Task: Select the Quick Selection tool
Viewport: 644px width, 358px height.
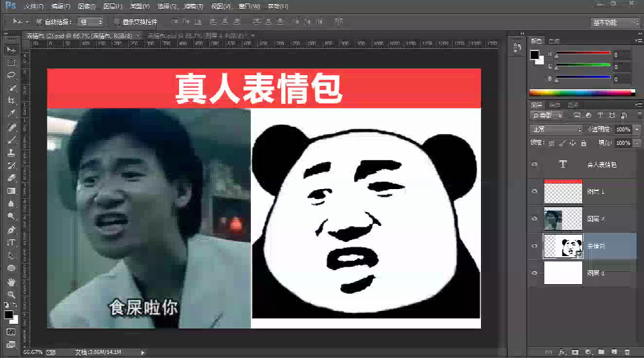Action: tap(11, 88)
